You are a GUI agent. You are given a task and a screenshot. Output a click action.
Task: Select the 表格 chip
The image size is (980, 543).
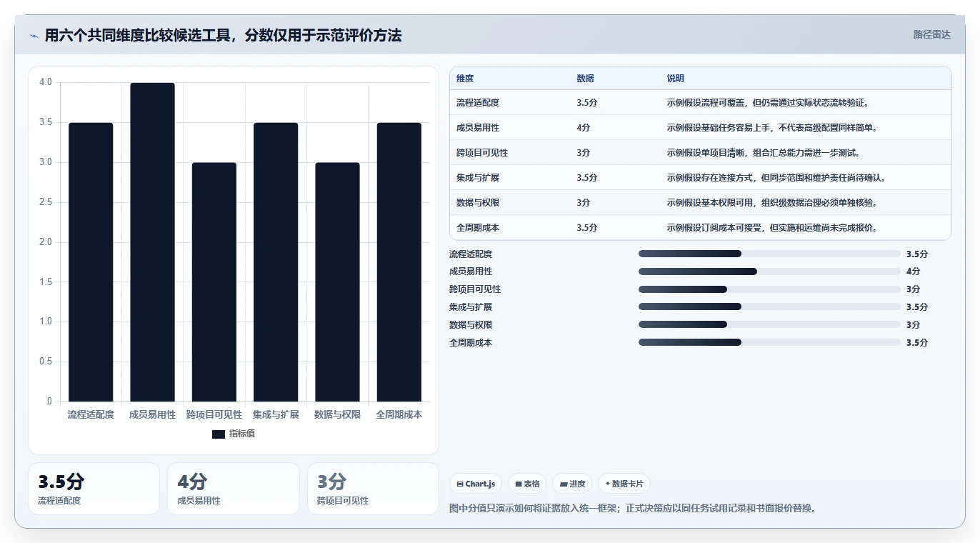point(527,484)
